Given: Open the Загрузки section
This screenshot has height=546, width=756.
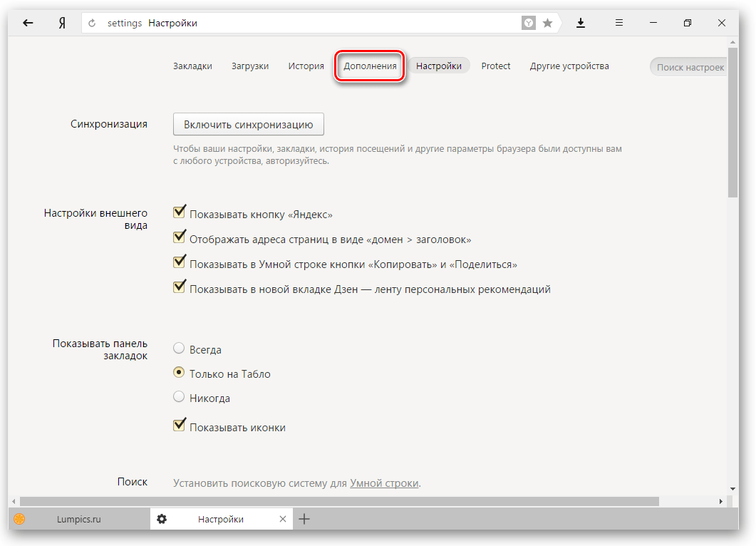Looking at the screenshot, I should tap(250, 66).
